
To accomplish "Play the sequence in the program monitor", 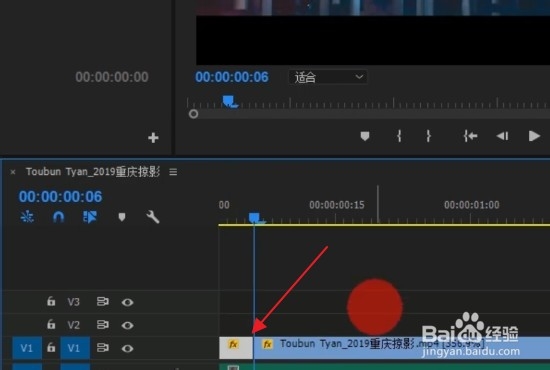I will (x=534, y=136).
